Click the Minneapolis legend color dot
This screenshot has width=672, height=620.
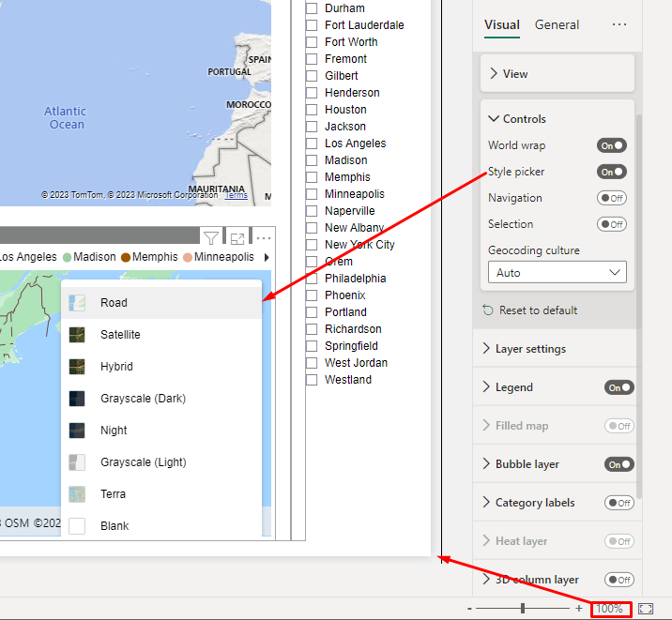188,257
